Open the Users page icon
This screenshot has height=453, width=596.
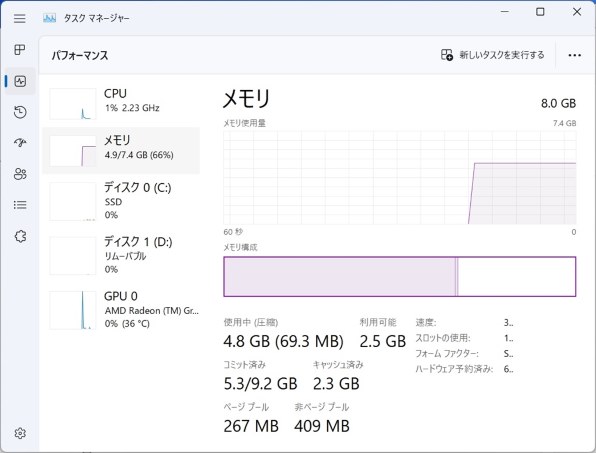[x=20, y=174]
